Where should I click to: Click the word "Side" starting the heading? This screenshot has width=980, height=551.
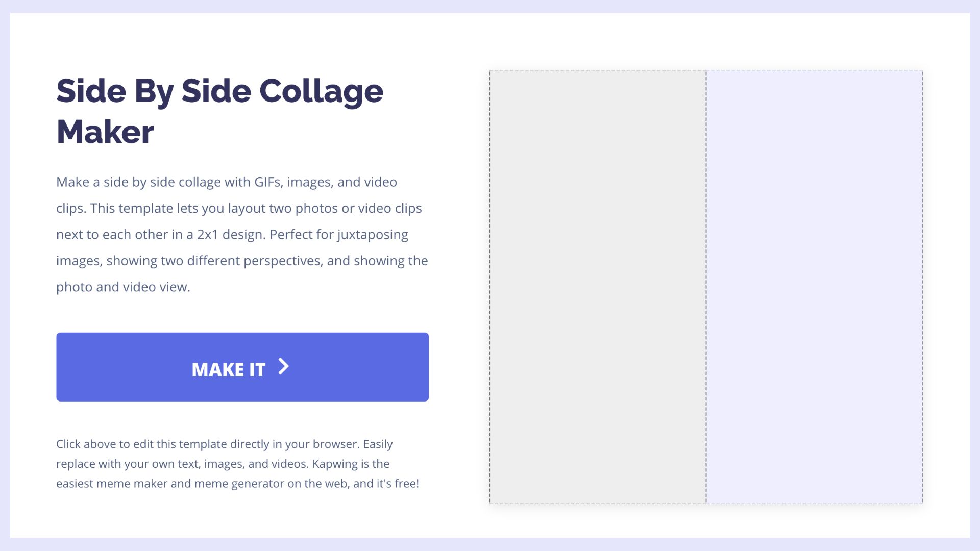click(x=91, y=91)
